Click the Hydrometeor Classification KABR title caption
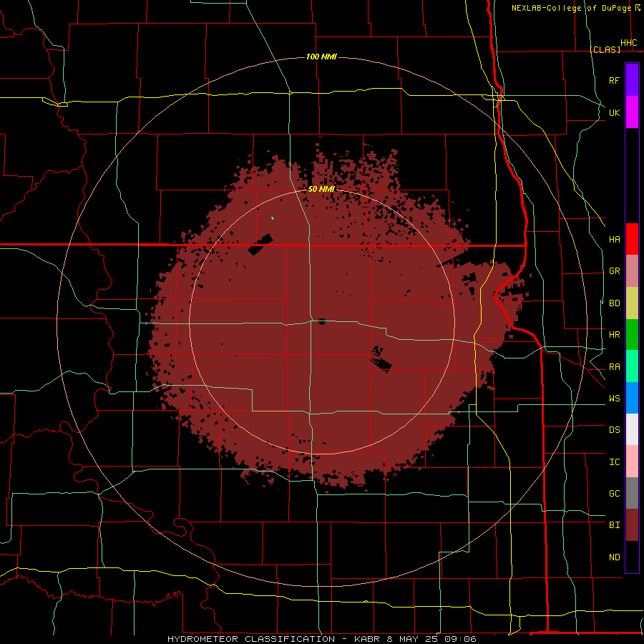The height and width of the screenshot is (644, 644). click(x=321, y=639)
